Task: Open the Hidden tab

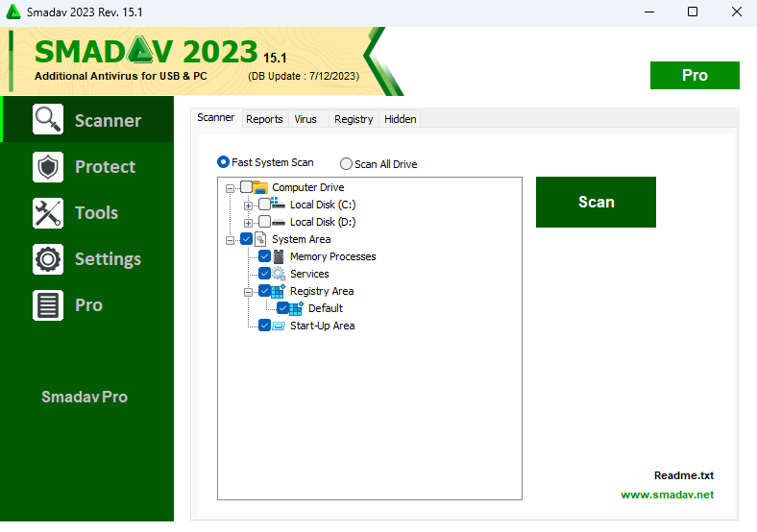Action: click(x=401, y=119)
